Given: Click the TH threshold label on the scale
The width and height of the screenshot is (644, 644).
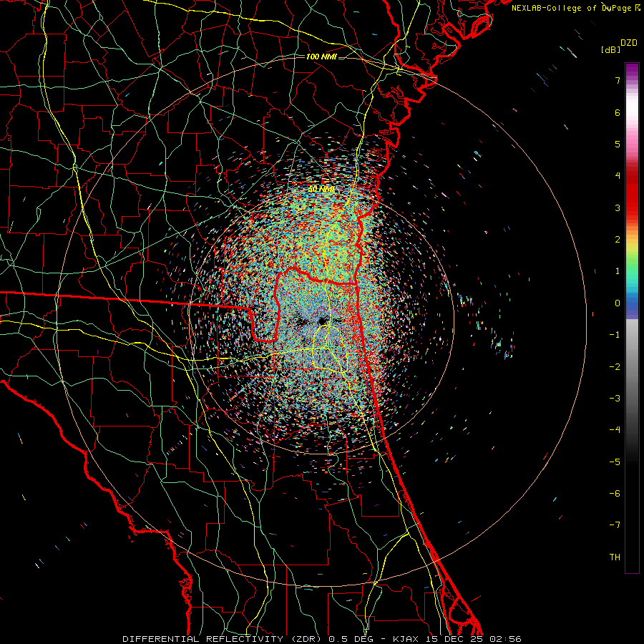Looking at the screenshot, I should pos(615,557).
